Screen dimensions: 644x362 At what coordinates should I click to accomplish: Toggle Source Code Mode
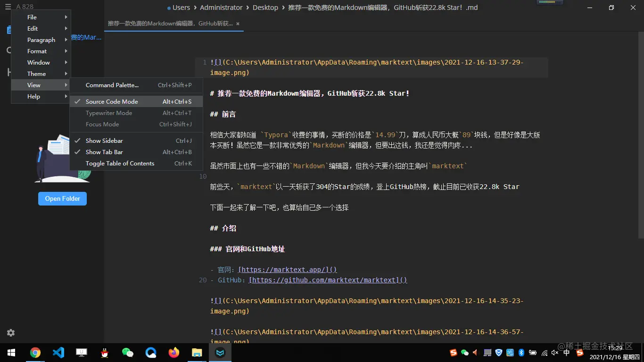tap(136, 101)
